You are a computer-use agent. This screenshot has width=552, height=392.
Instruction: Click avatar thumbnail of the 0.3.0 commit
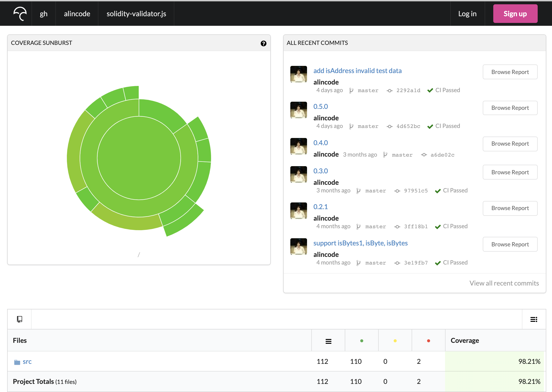tap(298, 174)
